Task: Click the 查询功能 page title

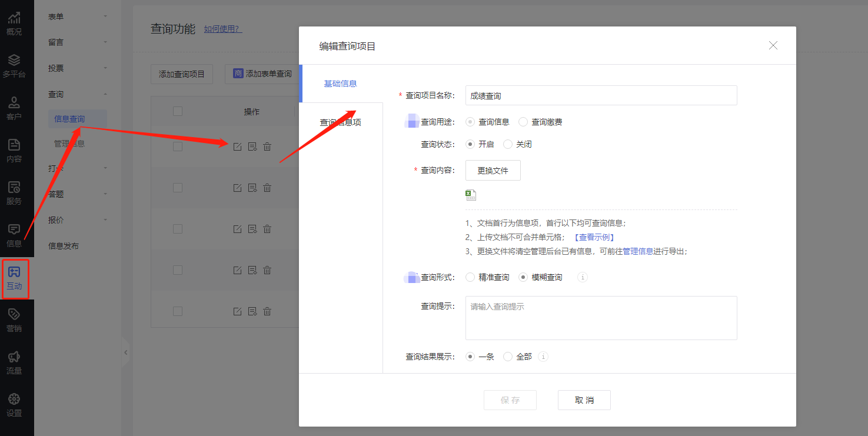Action: (173, 29)
